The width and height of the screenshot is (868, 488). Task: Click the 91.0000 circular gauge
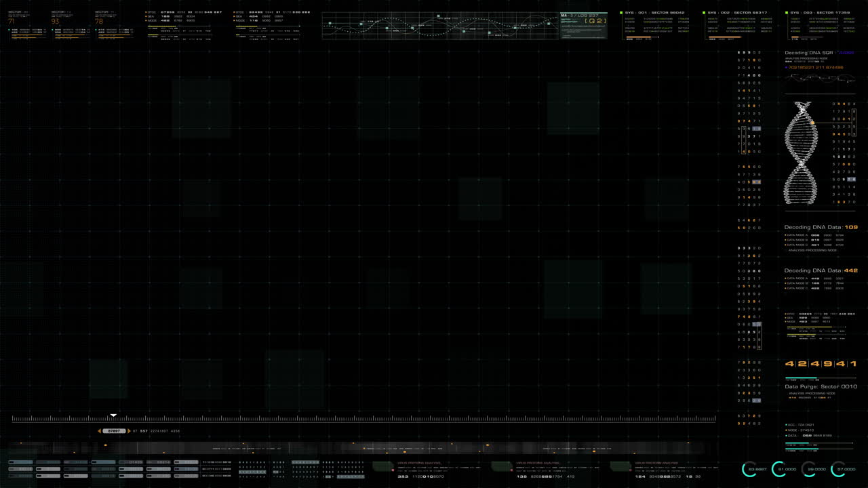click(x=780, y=469)
